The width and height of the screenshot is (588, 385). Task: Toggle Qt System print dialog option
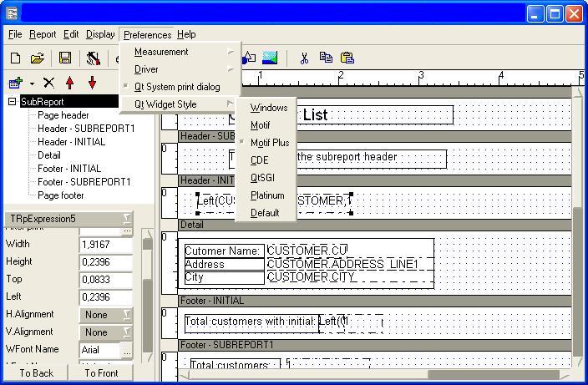tap(177, 87)
